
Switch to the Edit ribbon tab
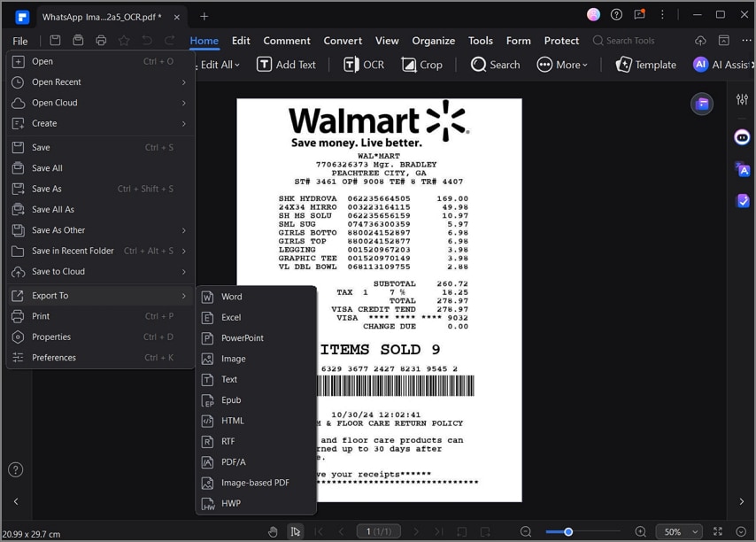point(241,41)
